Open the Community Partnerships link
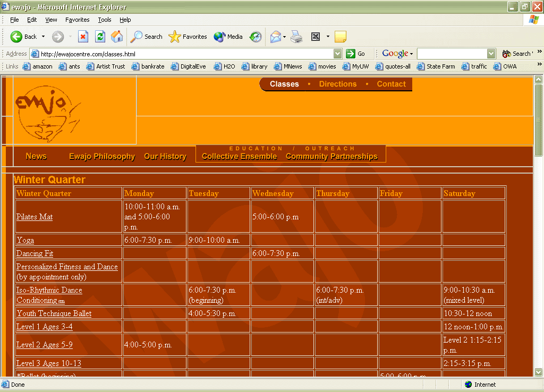 [x=331, y=157]
